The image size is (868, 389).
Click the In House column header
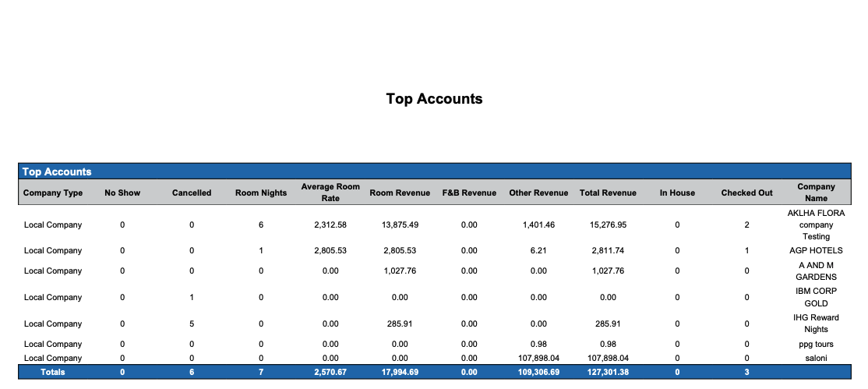tap(677, 193)
